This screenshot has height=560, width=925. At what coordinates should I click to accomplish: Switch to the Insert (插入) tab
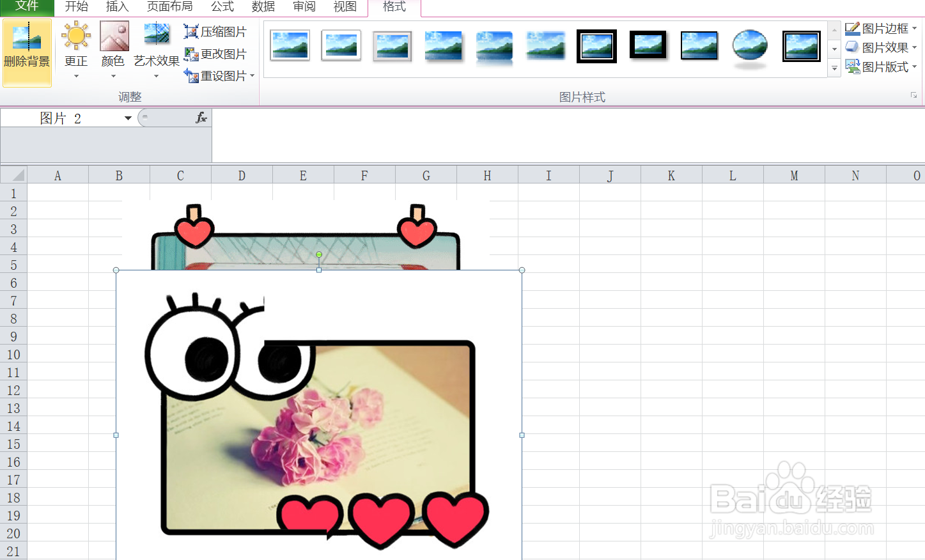pyautogui.click(x=118, y=7)
